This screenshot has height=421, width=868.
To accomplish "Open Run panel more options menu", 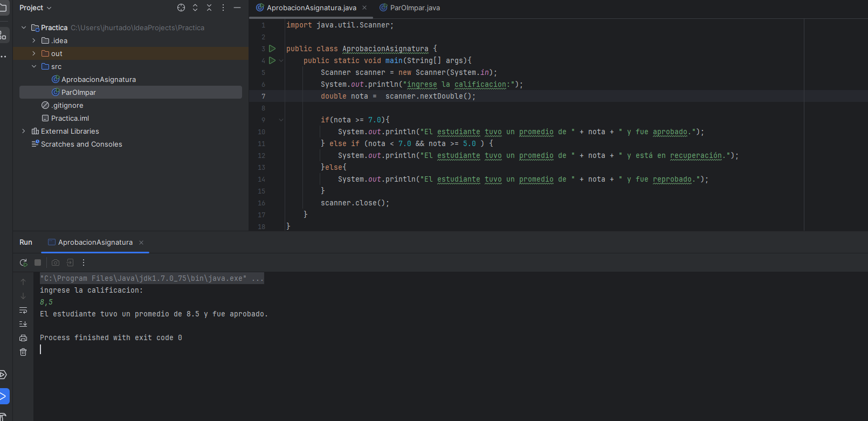I will [x=84, y=263].
